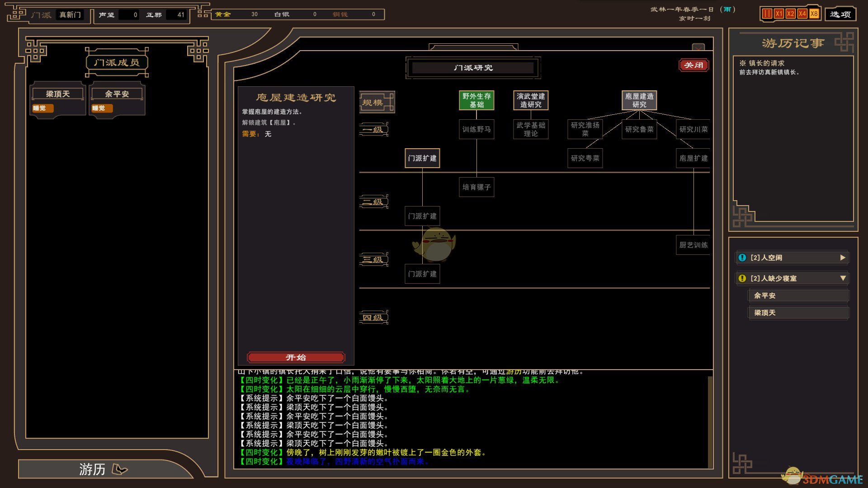Start the selected research with 开始
The image size is (868, 488).
click(296, 357)
